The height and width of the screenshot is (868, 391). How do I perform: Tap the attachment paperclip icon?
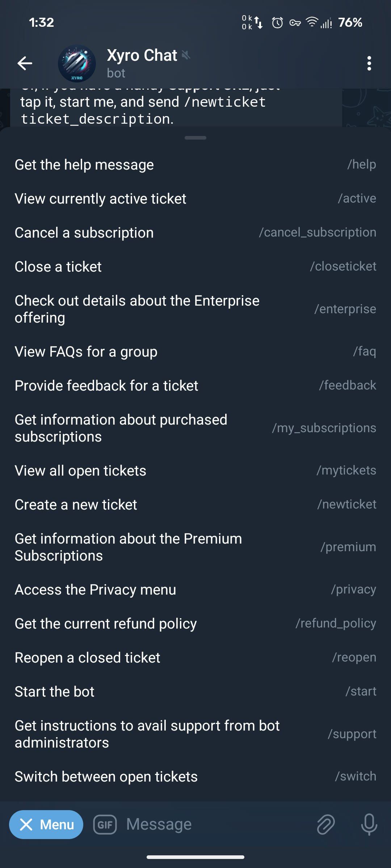325,824
